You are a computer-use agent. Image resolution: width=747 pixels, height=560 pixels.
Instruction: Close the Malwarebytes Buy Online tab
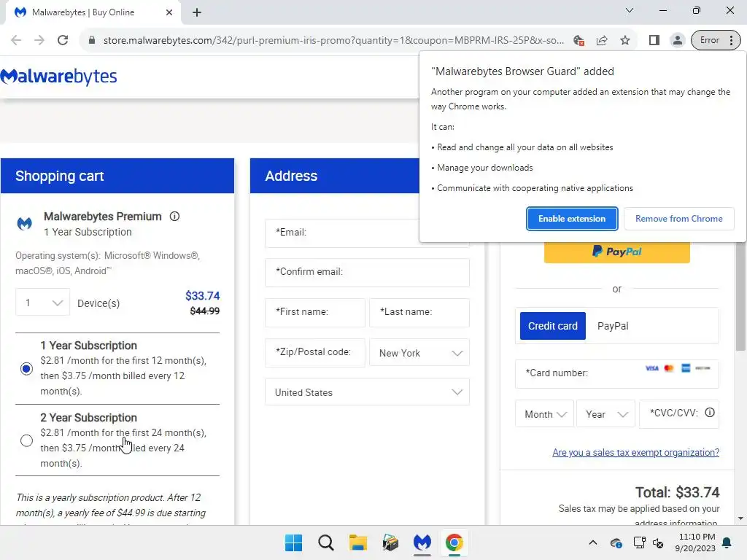tap(169, 12)
